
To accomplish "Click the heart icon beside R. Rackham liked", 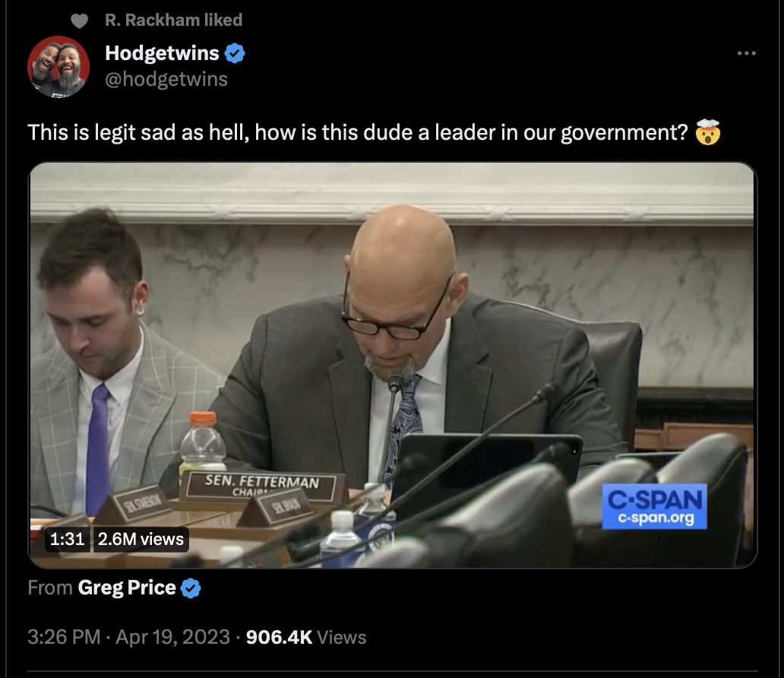I will pyautogui.click(x=79, y=21).
